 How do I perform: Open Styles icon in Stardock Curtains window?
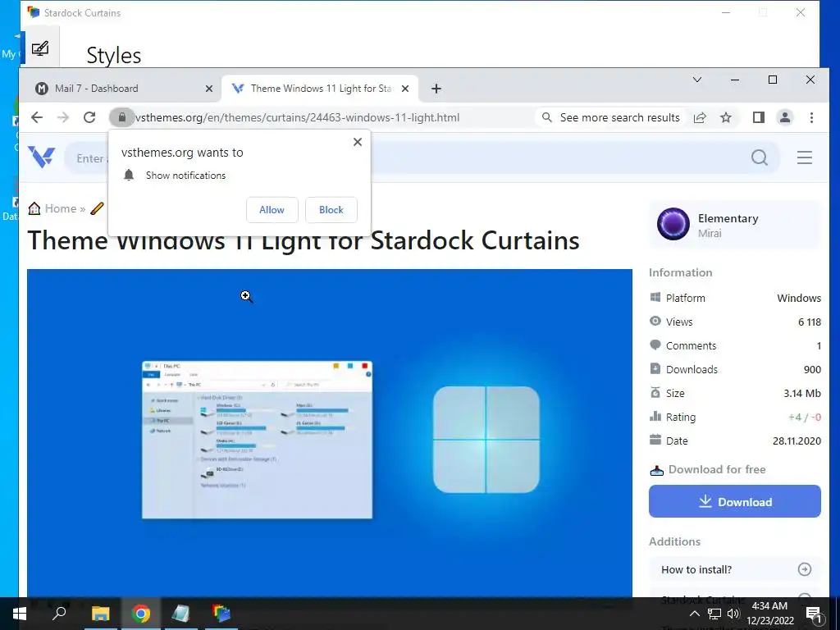coord(40,48)
